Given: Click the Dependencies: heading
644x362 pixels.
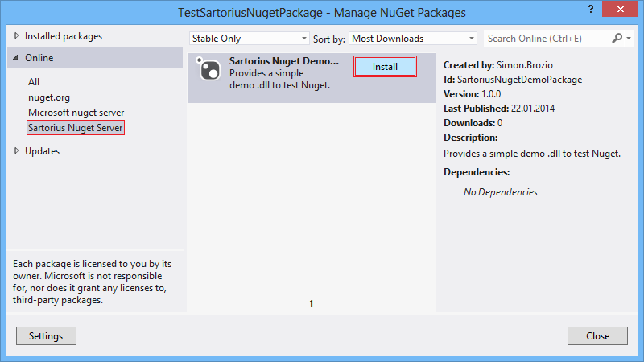Looking at the screenshot, I should point(477,172).
